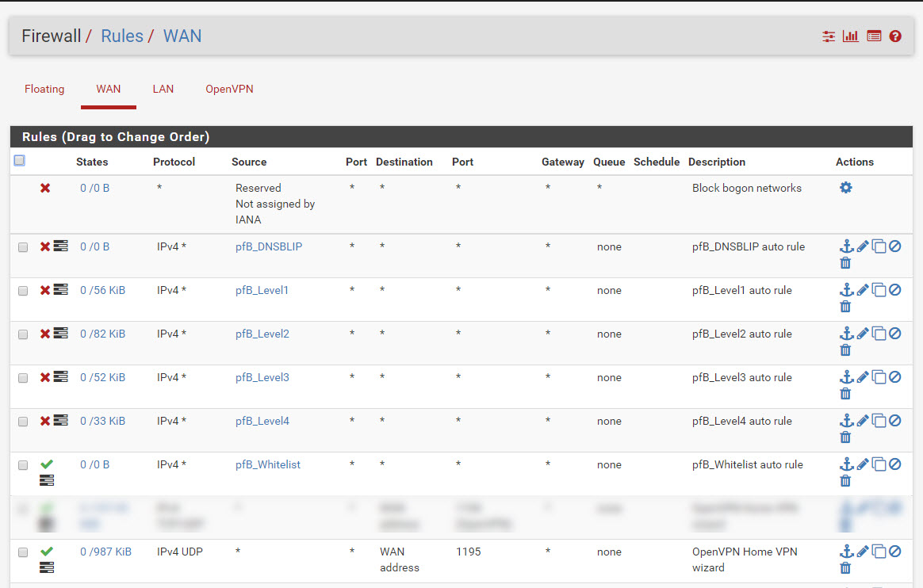This screenshot has width=923, height=588.
Task: Open the help icon in header
Action: click(x=895, y=36)
